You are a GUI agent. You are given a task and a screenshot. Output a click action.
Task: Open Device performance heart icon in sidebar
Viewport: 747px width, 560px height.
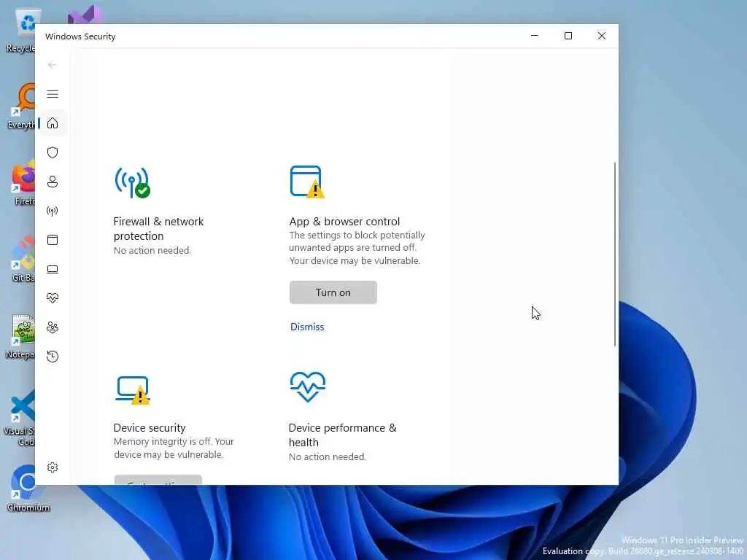tap(53, 298)
